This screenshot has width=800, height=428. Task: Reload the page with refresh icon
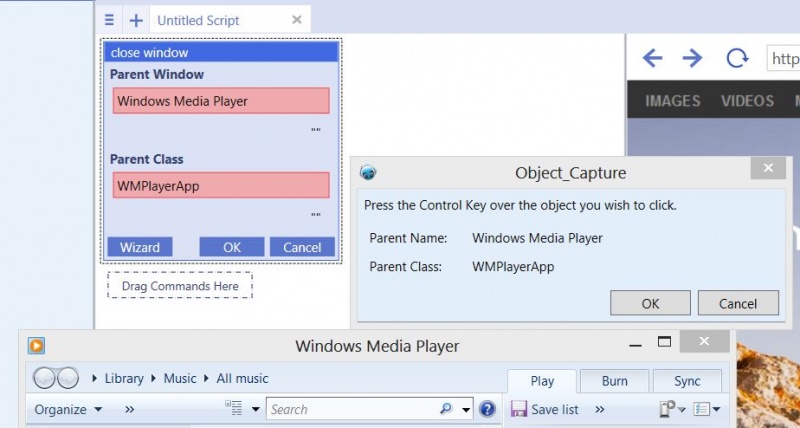(737, 58)
